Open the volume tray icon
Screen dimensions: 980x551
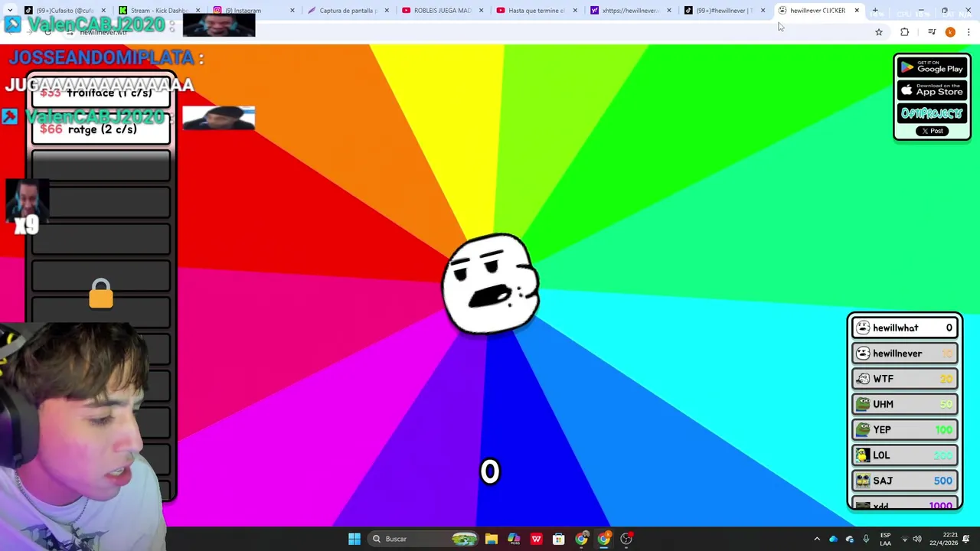(x=916, y=539)
